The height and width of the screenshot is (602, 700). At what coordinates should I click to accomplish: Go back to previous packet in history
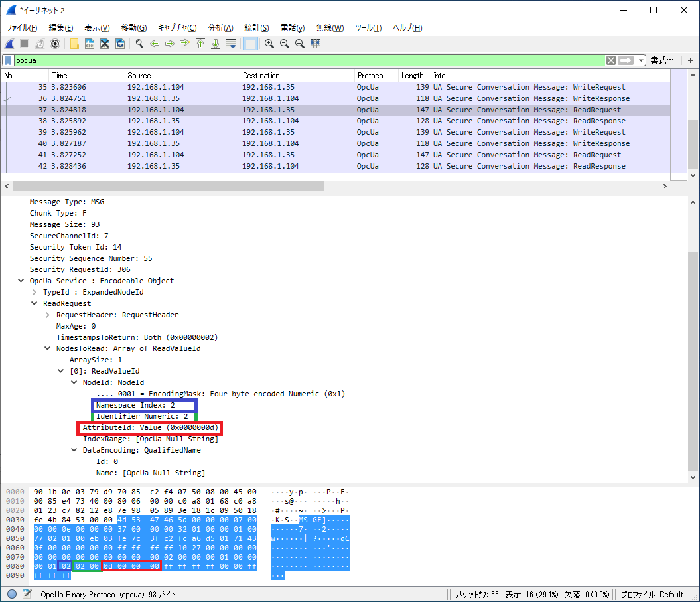(x=155, y=44)
